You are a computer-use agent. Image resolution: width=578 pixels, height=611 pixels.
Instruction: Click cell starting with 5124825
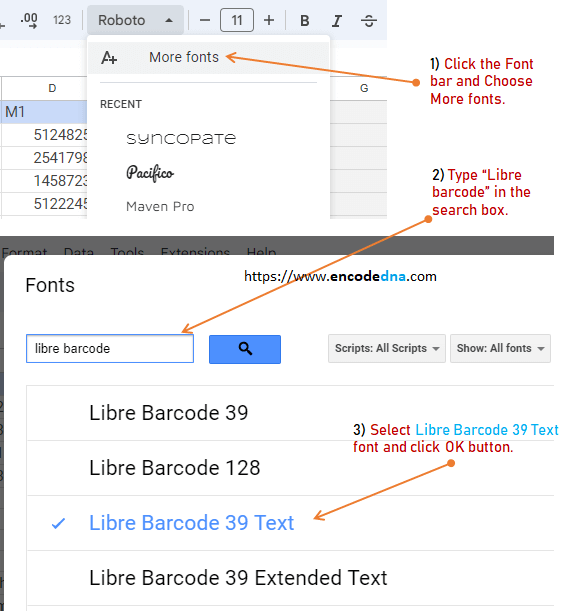(44, 135)
